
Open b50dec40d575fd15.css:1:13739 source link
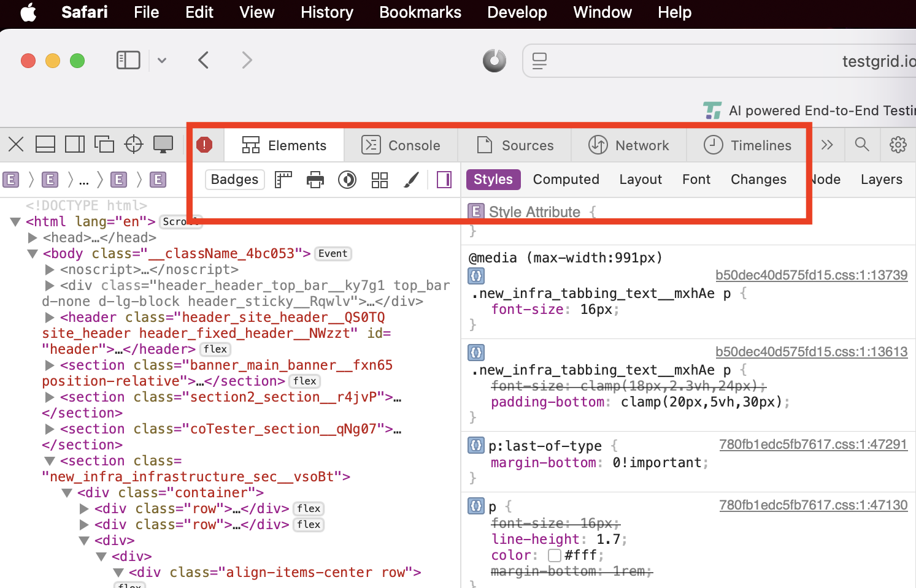[x=811, y=275]
